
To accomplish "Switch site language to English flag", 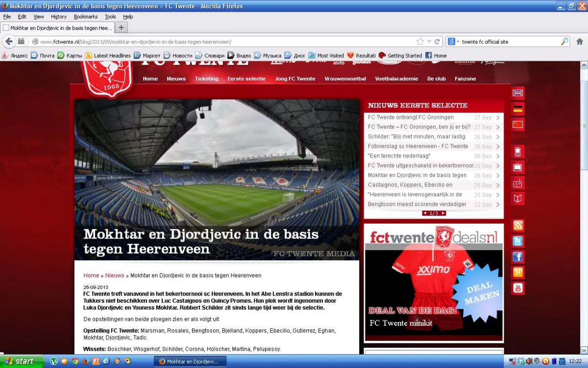I will [517, 93].
